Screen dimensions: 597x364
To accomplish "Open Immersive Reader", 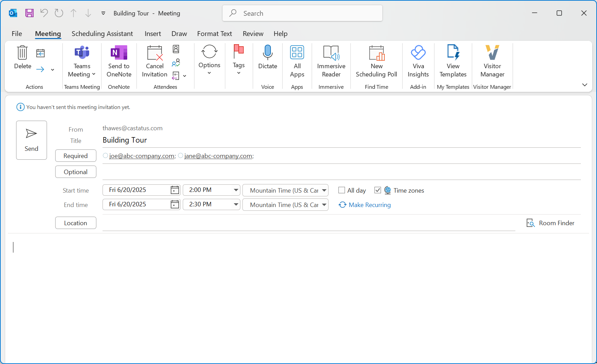I will pos(331,53).
